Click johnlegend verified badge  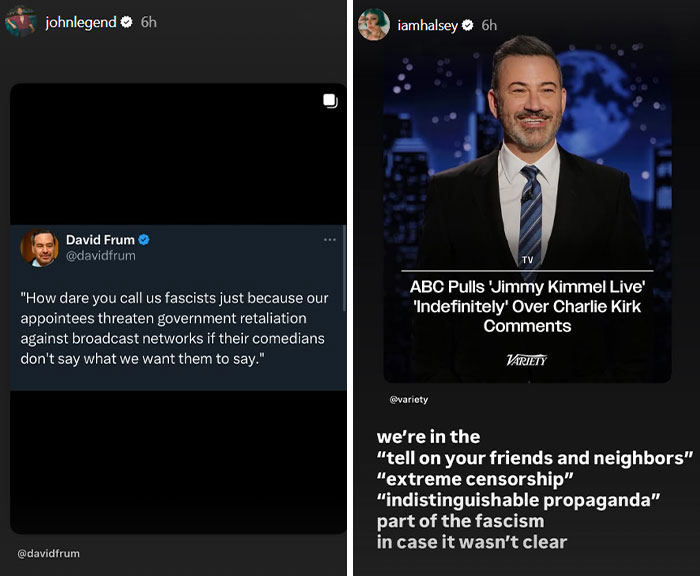[127, 22]
